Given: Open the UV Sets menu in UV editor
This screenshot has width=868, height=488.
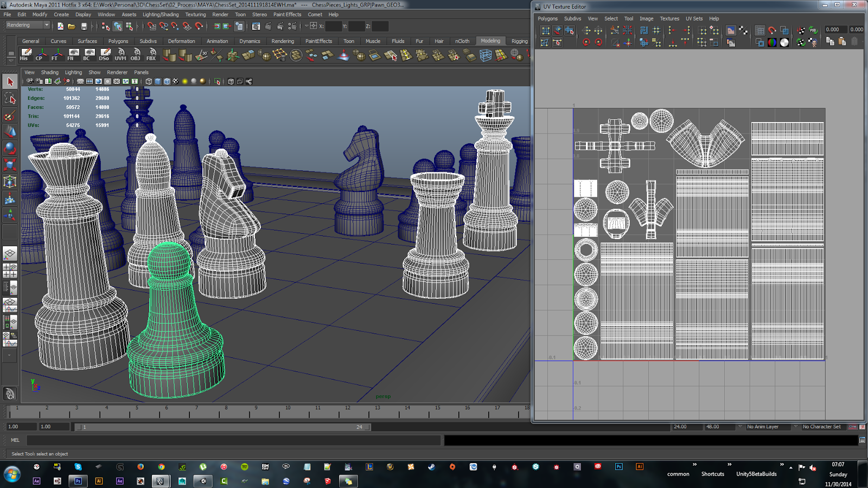Looking at the screenshot, I should point(694,18).
